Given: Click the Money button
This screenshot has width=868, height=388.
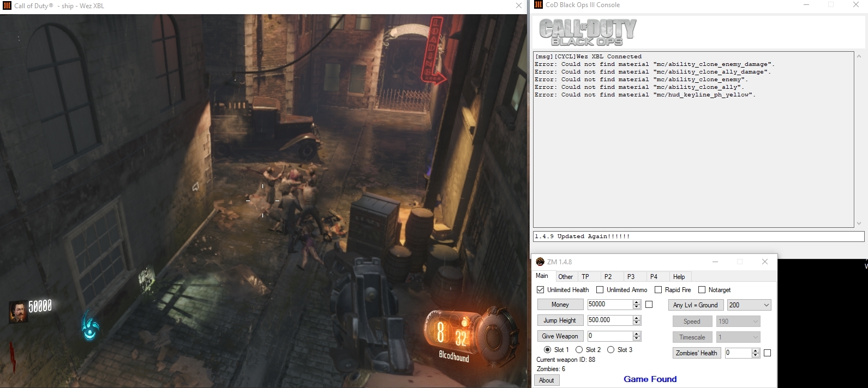Looking at the screenshot, I should point(560,305).
